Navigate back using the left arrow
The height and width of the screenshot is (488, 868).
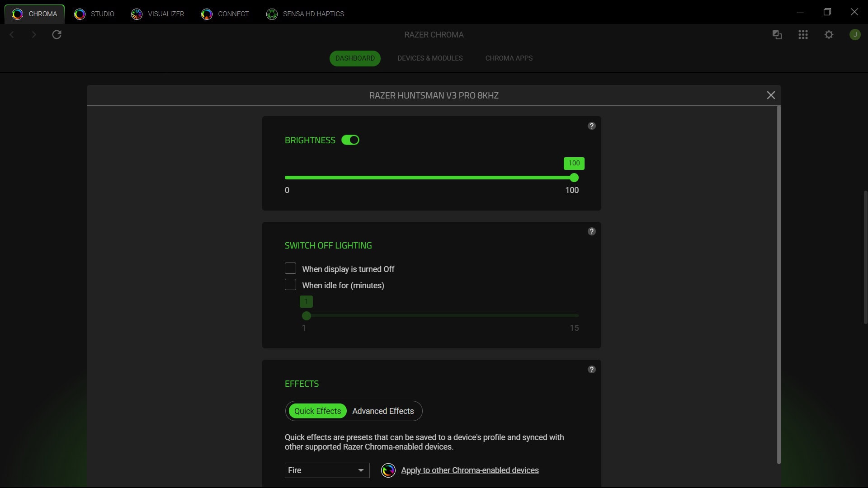point(11,34)
